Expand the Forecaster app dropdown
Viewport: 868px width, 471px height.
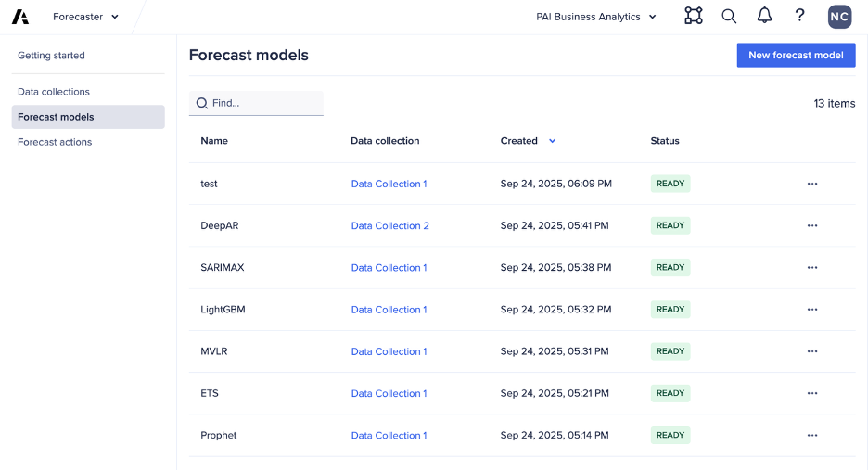click(86, 17)
